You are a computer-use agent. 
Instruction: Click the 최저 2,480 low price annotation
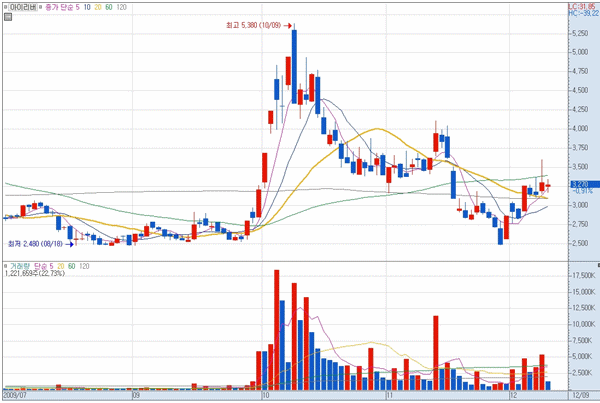tap(35, 243)
